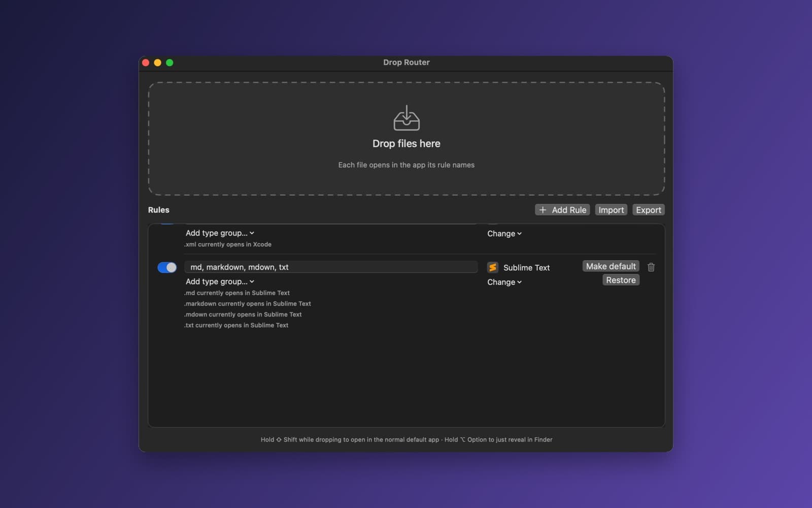Viewport: 812px width, 508px height.
Task: Click Make default for Sublime Text rule
Action: click(611, 266)
